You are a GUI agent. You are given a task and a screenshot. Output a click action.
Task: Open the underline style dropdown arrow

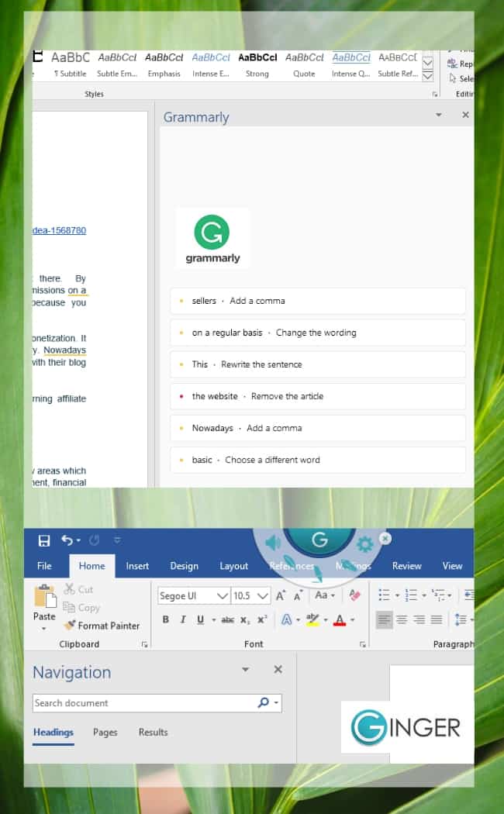click(213, 620)
